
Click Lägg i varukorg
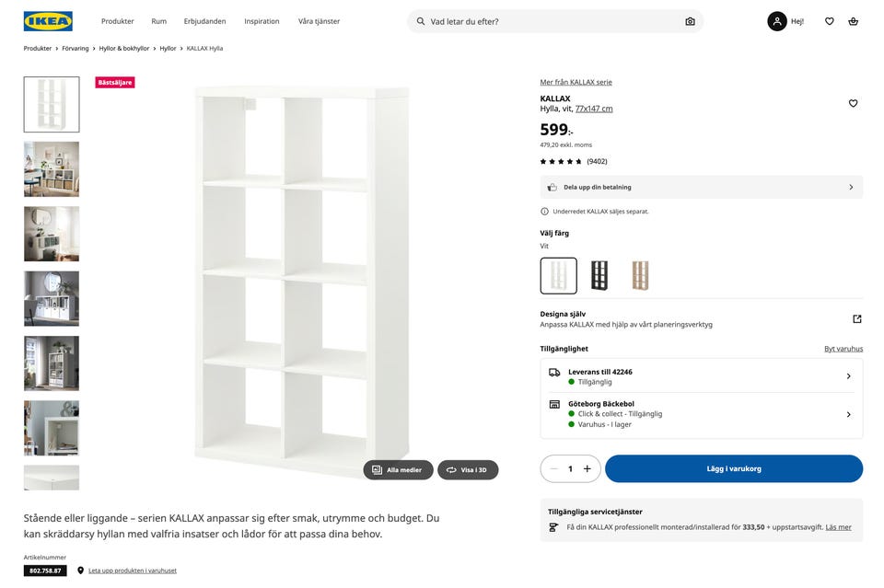(734, 468)
